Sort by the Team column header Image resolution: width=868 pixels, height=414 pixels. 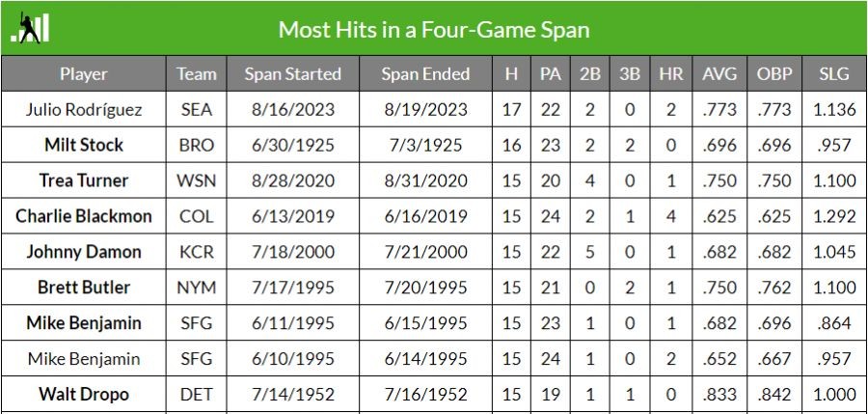tap(197, 73)
